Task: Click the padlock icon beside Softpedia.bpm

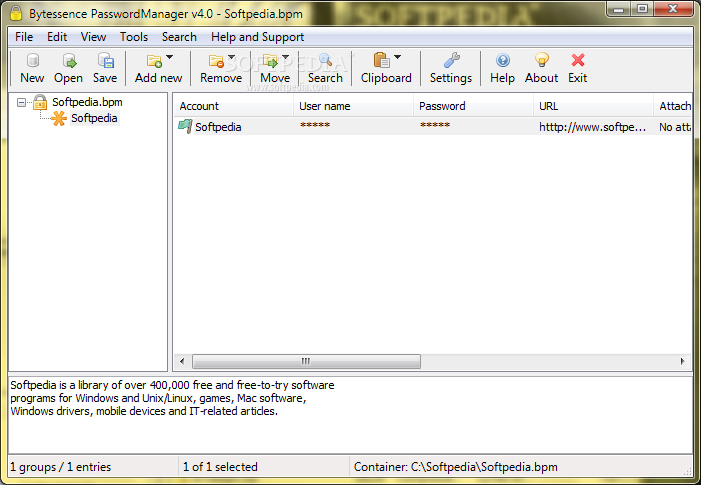Action: (40, 102)
